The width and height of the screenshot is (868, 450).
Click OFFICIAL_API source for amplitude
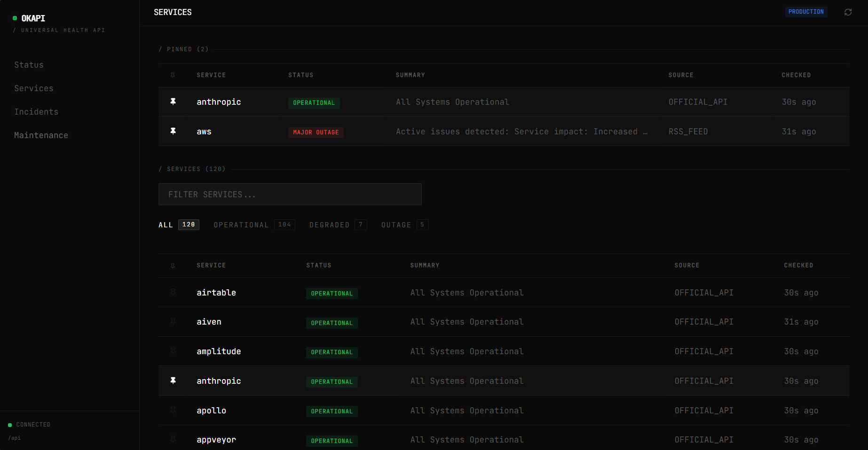[x=704, y=351]
